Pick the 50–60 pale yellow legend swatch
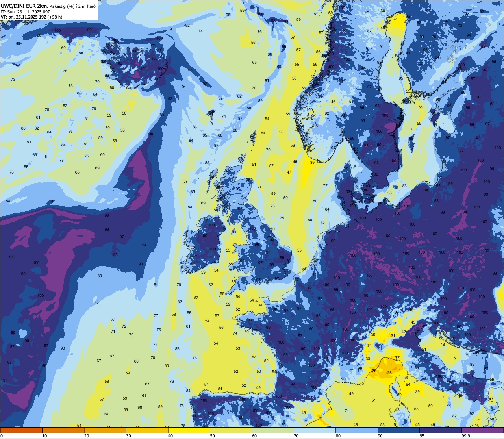The height and width of the screenshot is (439, 504). pyautogui.click(x=231, y=430)
